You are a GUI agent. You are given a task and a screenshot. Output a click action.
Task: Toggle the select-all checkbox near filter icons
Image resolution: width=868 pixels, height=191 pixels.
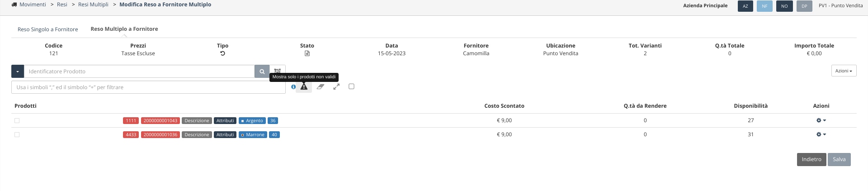pyautogui.click(x=351, y=86)
